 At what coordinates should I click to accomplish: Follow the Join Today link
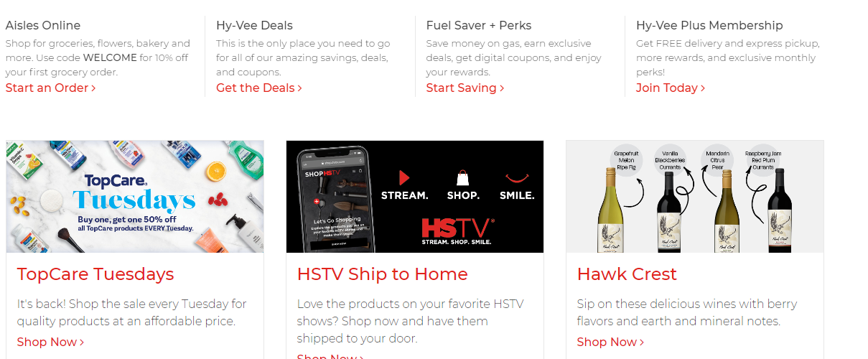pyautogui.click(x=670, y=88)
